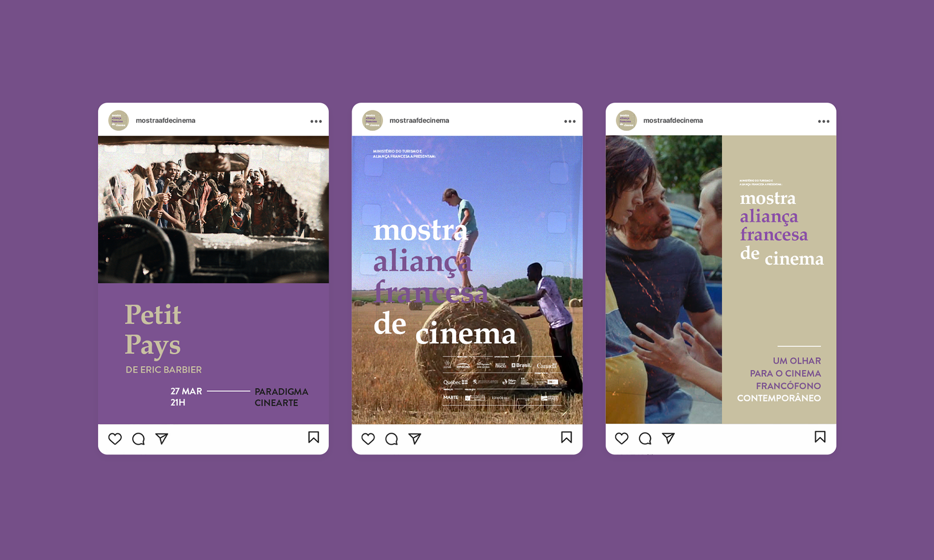Open the Petit Pays film still image
This screenshot has width=934, height=560.
pos(213,209)
